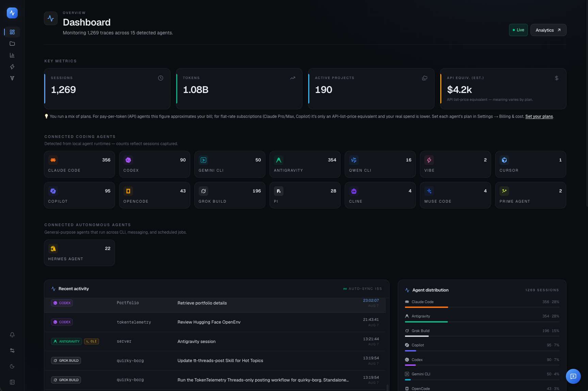Click Antigravity green distribution bar
Screen dimensions: 588x391
pos(426,322)
